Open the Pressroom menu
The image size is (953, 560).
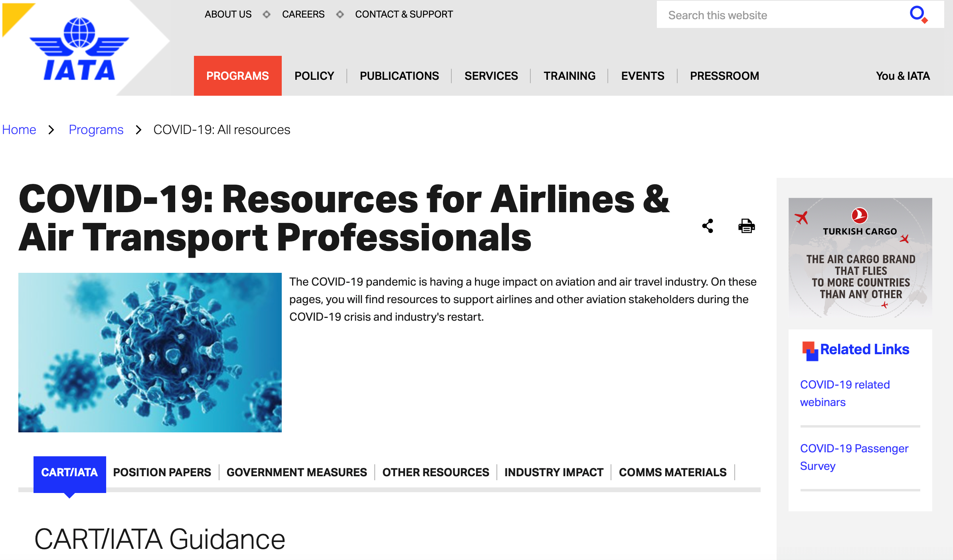(724, 76)
